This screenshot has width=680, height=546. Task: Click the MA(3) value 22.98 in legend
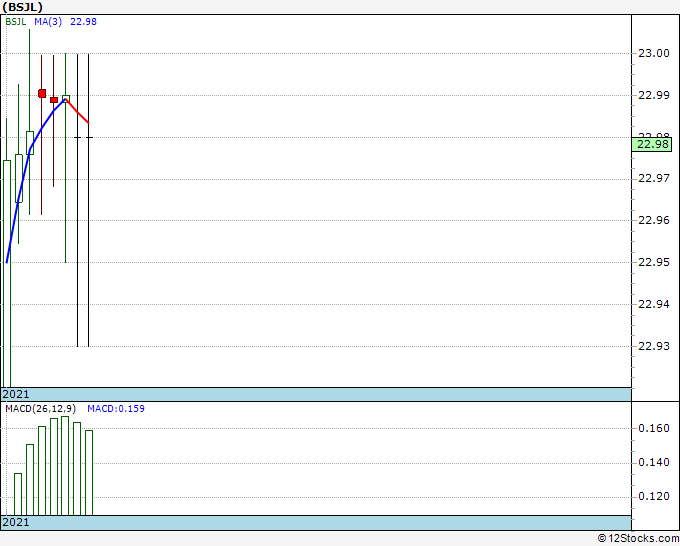[x=83, y=22]
